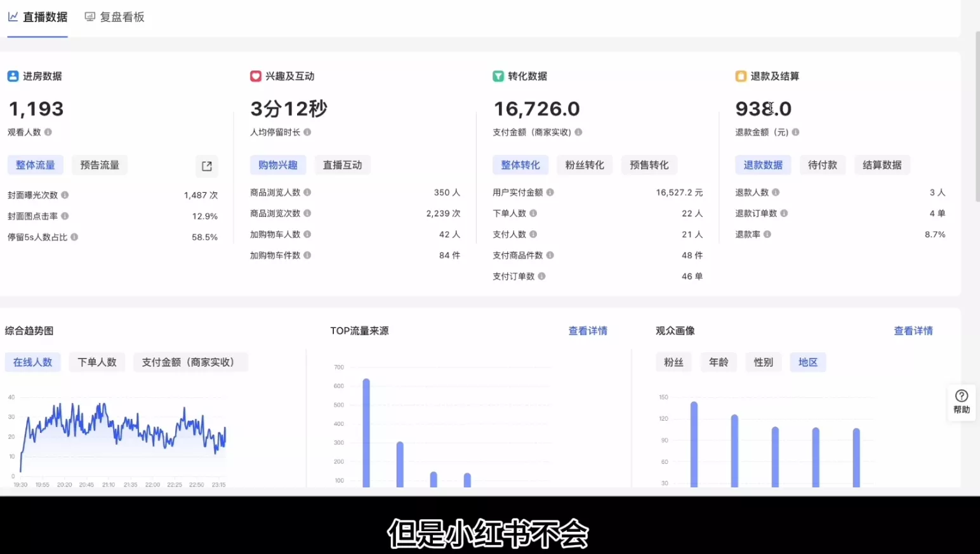980x554 pixels.
Task: Open 查看详情 for 观众画像
Action: tap(913, 330)
